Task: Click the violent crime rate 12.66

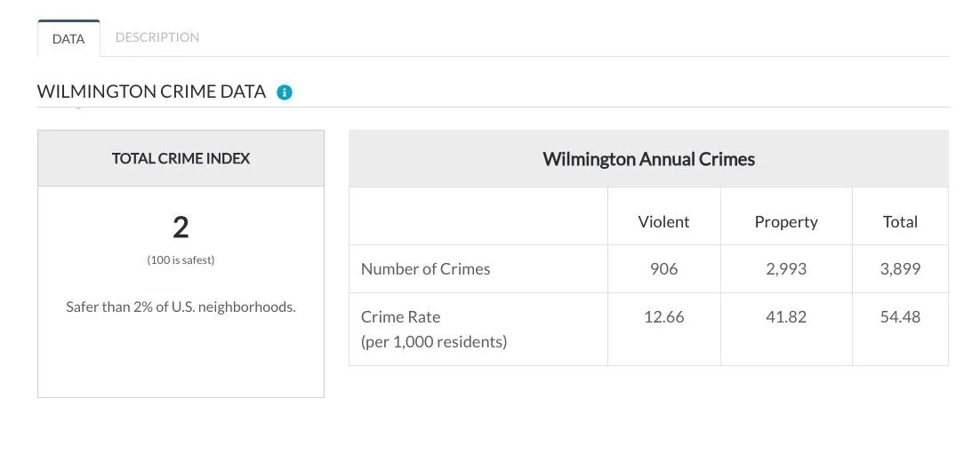Action: click(x=663, y=317)
